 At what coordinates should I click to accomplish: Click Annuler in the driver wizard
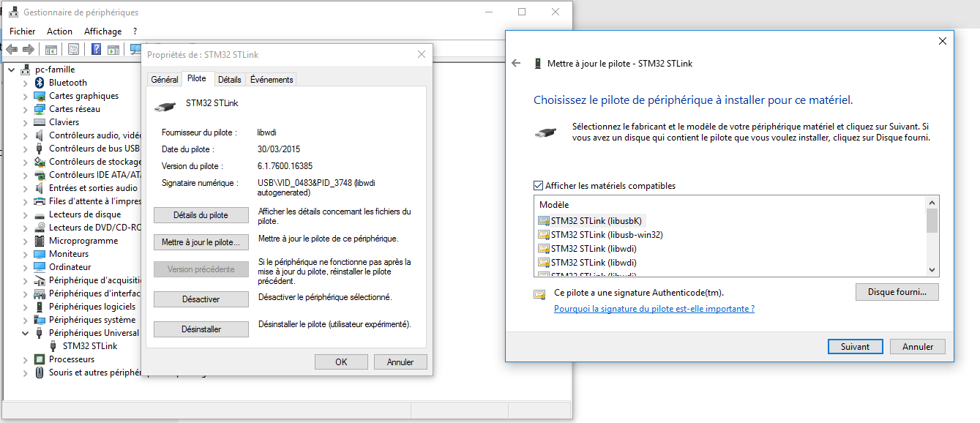tap(918, 347)
